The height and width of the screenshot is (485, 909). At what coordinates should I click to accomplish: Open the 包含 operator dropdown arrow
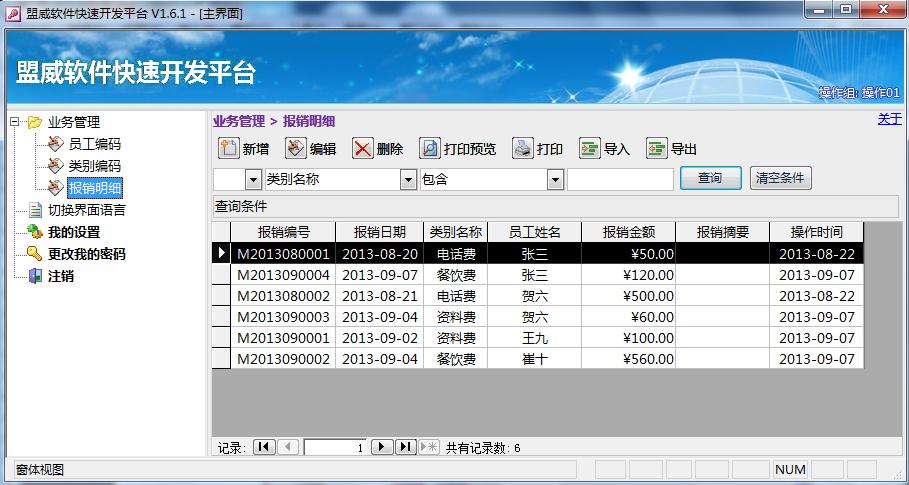tap(555, 180)
